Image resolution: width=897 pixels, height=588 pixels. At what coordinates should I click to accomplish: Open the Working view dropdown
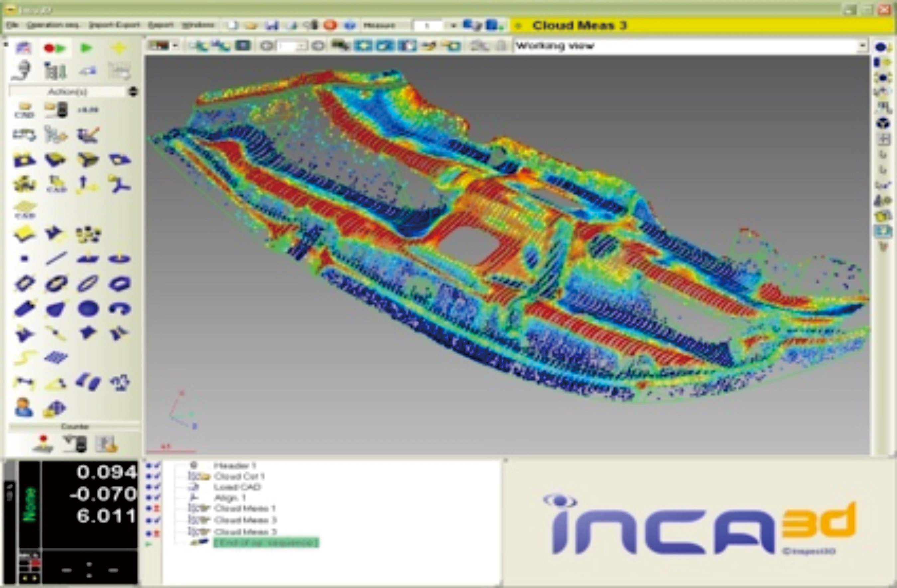[862, 46]
